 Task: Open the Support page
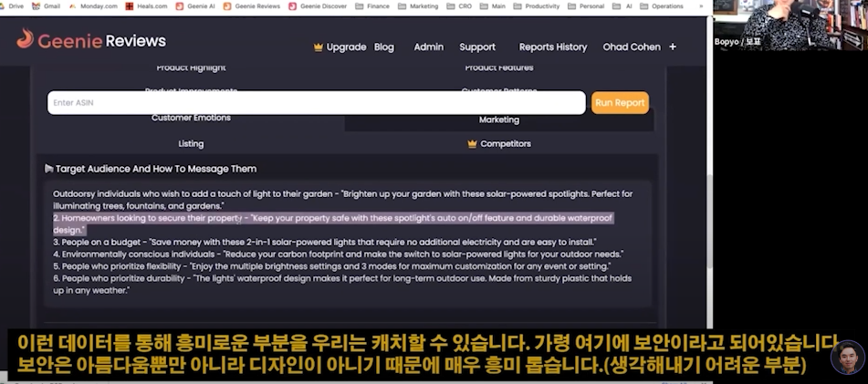477,47
